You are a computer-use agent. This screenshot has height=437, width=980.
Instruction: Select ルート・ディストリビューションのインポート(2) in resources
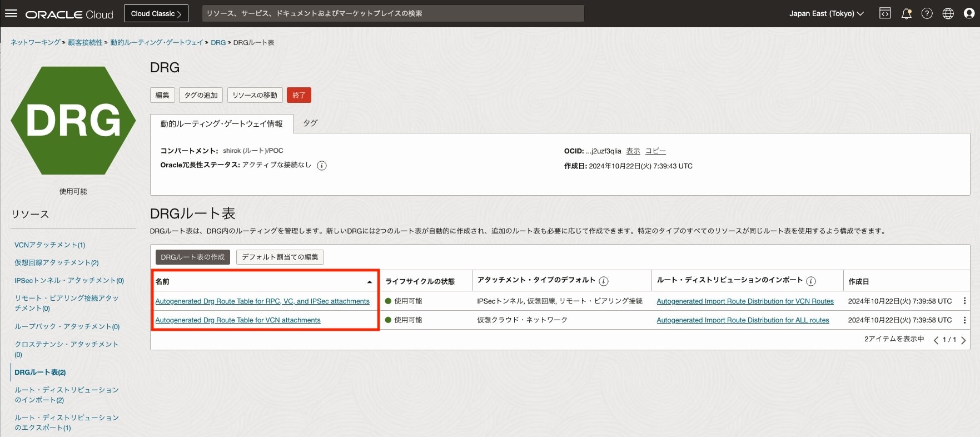pos(67,395)
